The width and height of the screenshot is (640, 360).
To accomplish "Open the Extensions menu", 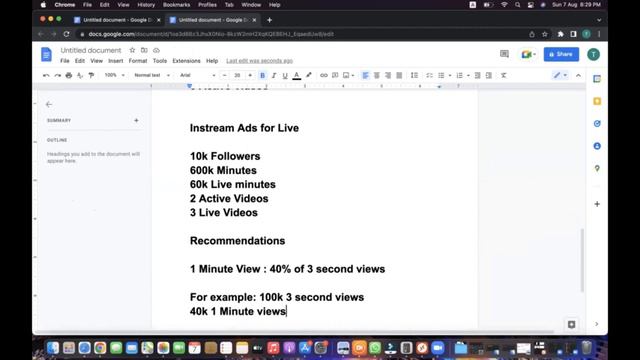I will pyautogui.click(x=186, y=61).
